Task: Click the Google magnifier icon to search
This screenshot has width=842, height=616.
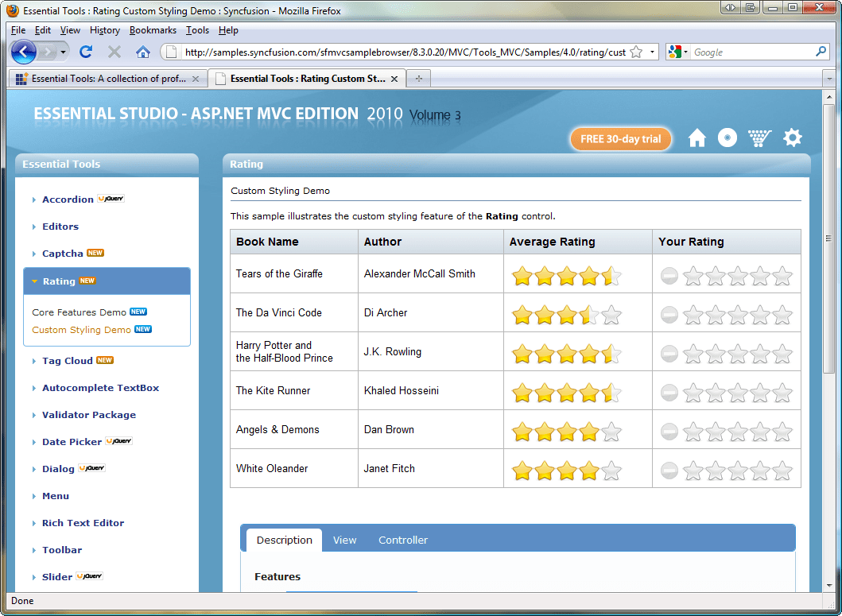Action: point(819,50)
